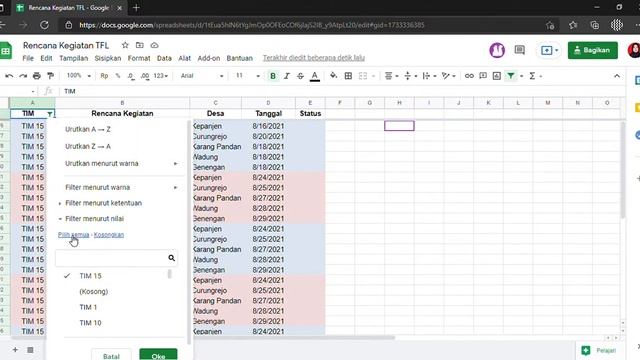Open the Tampilan menu
The image size is (640, 360).
pos(73,58)
